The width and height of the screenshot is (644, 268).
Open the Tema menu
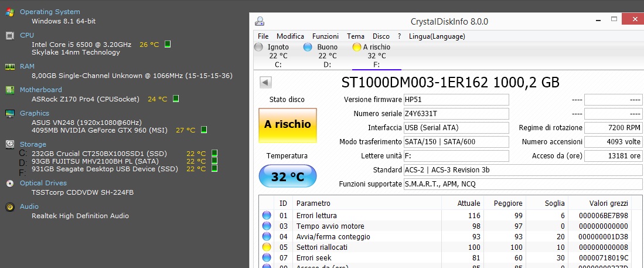point(356,36)
